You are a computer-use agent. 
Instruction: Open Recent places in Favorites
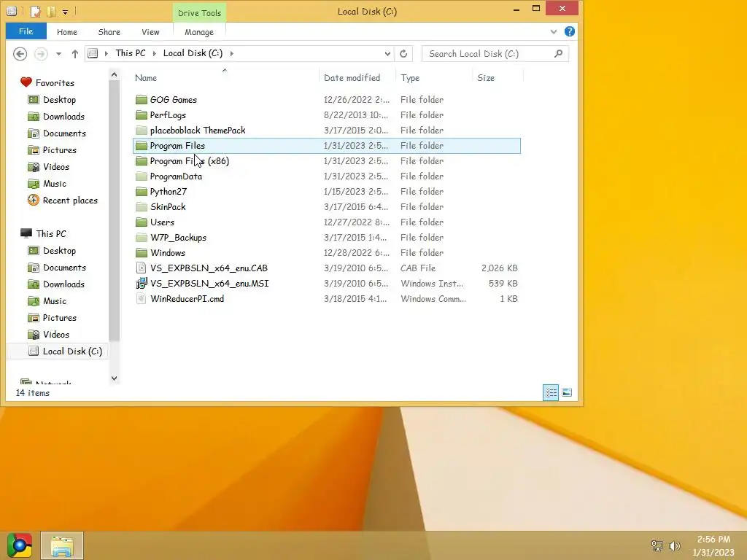pos(70,201)
